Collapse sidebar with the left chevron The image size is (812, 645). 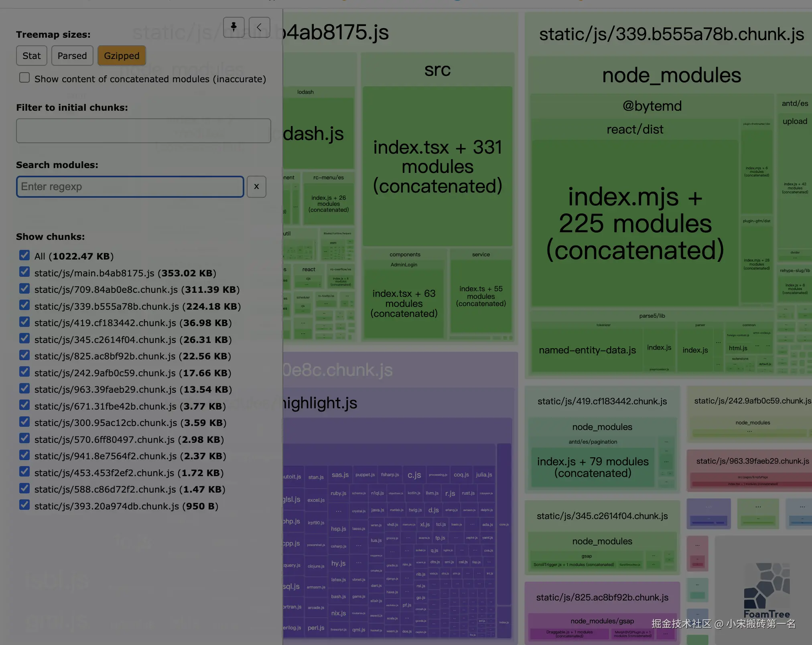tap(259, 27)
